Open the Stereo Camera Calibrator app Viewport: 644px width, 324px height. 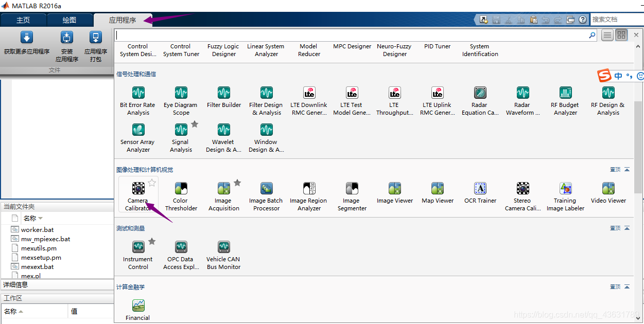point(523,195)
